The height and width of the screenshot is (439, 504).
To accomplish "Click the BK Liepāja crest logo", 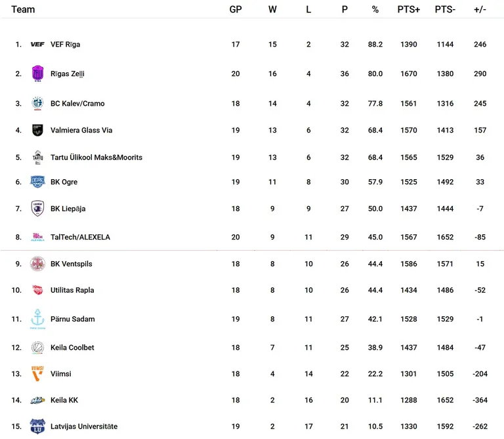I will [37, 209].
